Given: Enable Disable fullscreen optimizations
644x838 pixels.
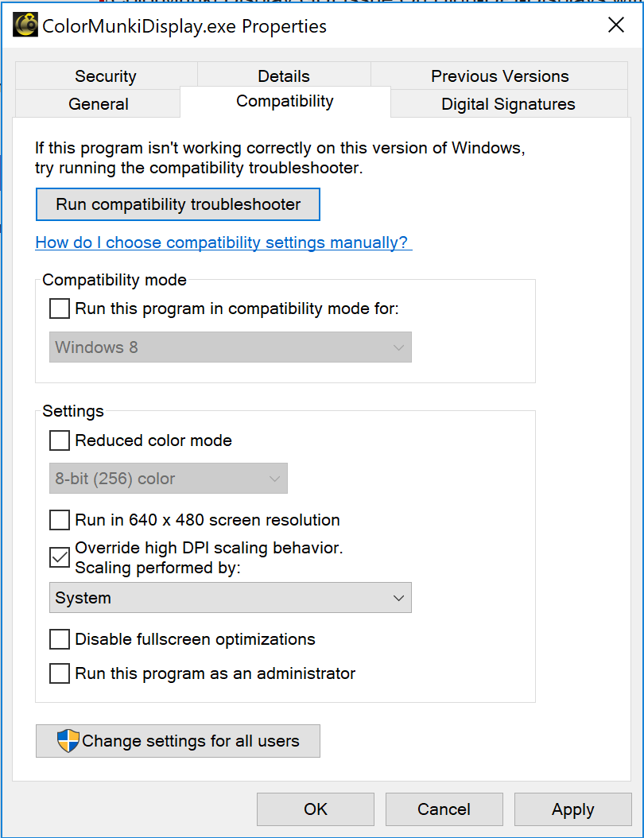Looking at the screenshot, I should click(x=59, y=639).
